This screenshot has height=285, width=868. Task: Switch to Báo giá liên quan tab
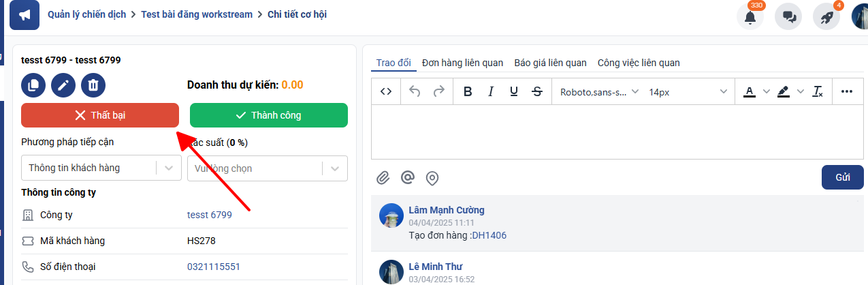click(x=550, y=63)
